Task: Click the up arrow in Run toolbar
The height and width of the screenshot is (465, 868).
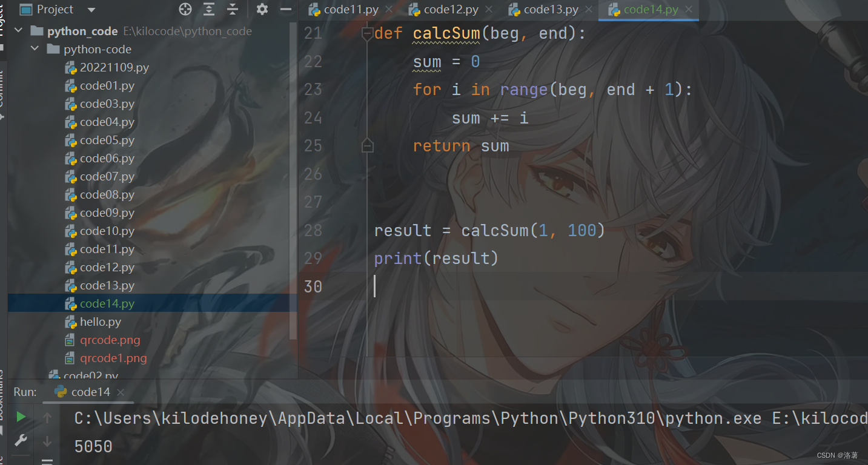Action: (47, 417)
